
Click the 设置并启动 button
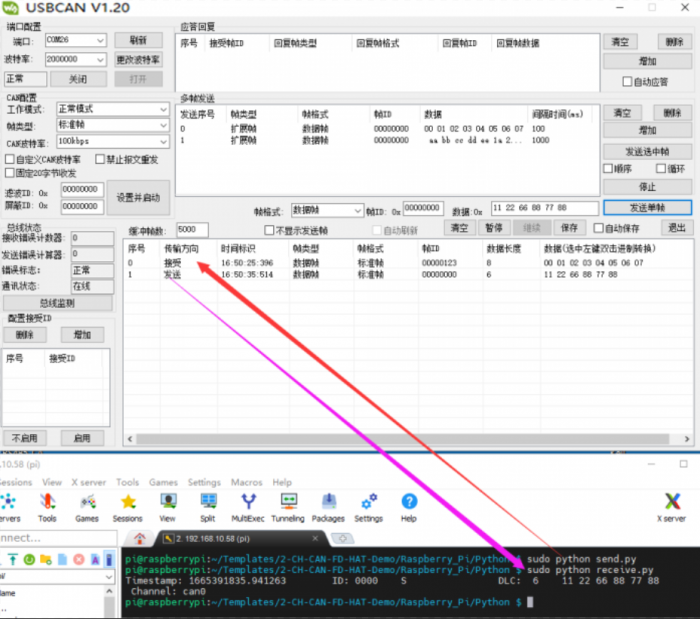pyautogui.click(x=138, y=197)
